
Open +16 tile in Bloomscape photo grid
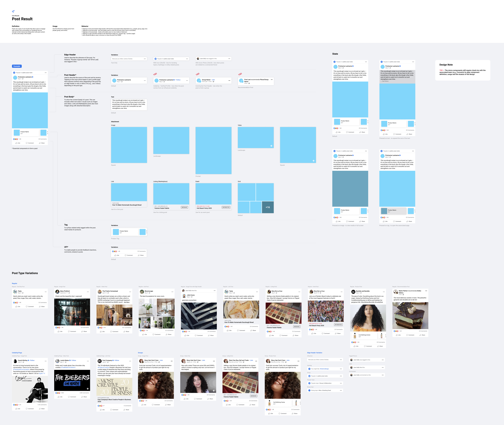click(169, 323)
